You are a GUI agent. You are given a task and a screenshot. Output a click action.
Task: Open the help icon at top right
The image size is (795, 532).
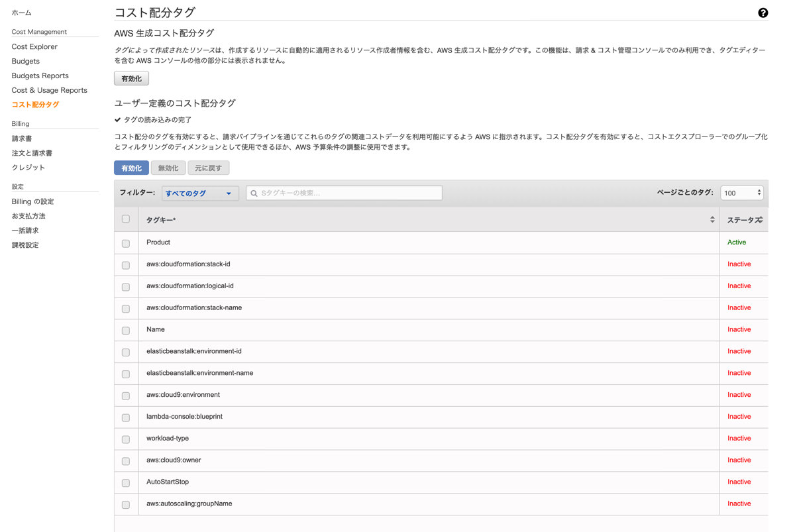click(762, 13)
